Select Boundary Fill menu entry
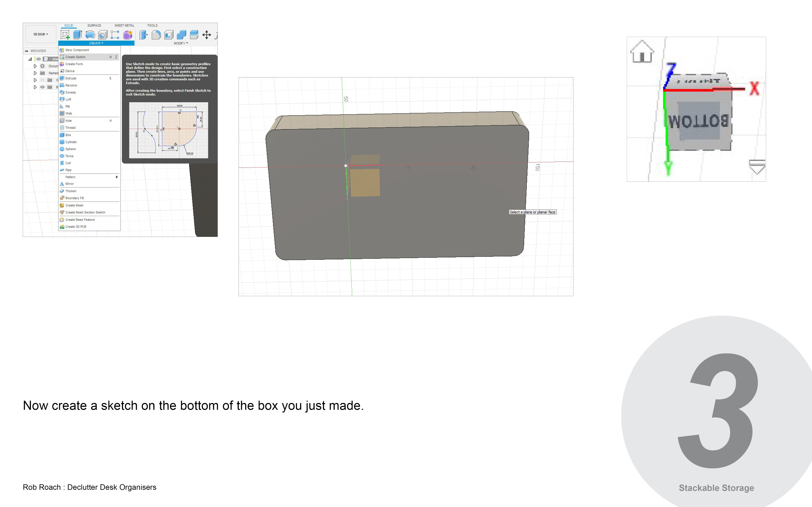The width and height of the screenshot is (812, 507). [x=89, y=198]
